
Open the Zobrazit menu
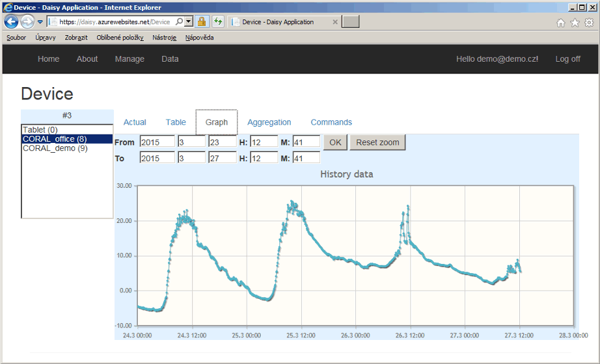(x=76, y=38)
